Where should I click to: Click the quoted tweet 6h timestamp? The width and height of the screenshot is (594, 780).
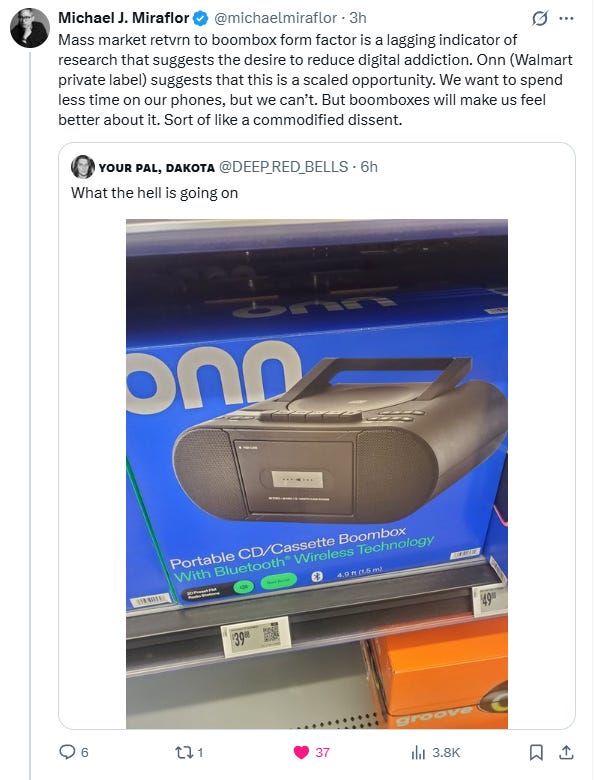click(x=369, y=167)
